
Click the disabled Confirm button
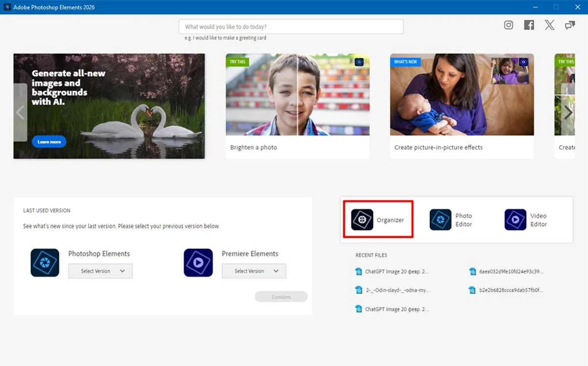(281, 297)
